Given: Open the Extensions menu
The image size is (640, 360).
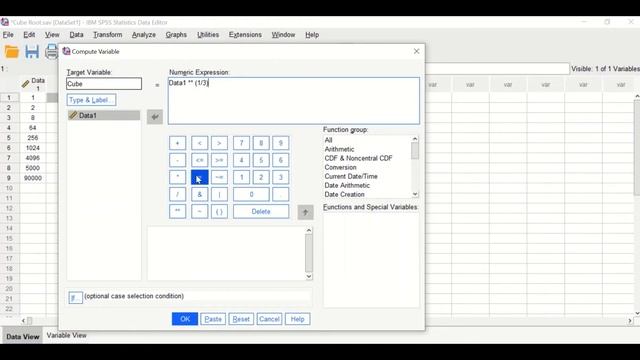Looking at the screenshot, I should tap(245, 35).
